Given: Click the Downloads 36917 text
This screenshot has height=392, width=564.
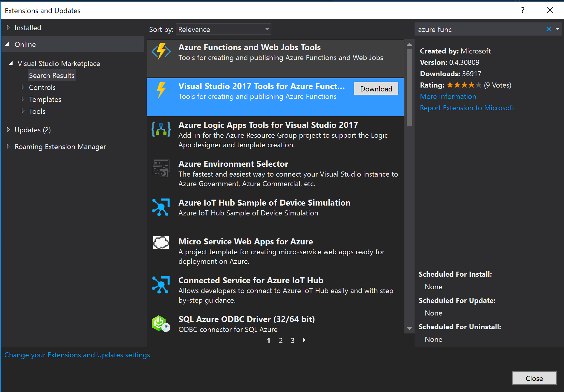Looking at the screenshot, I should [451, 74].
